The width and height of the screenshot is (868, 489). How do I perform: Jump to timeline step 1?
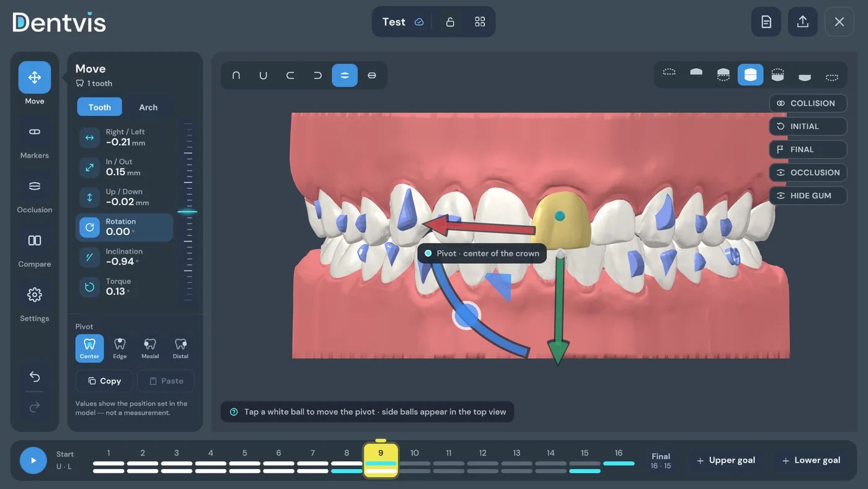coord(108,460)
